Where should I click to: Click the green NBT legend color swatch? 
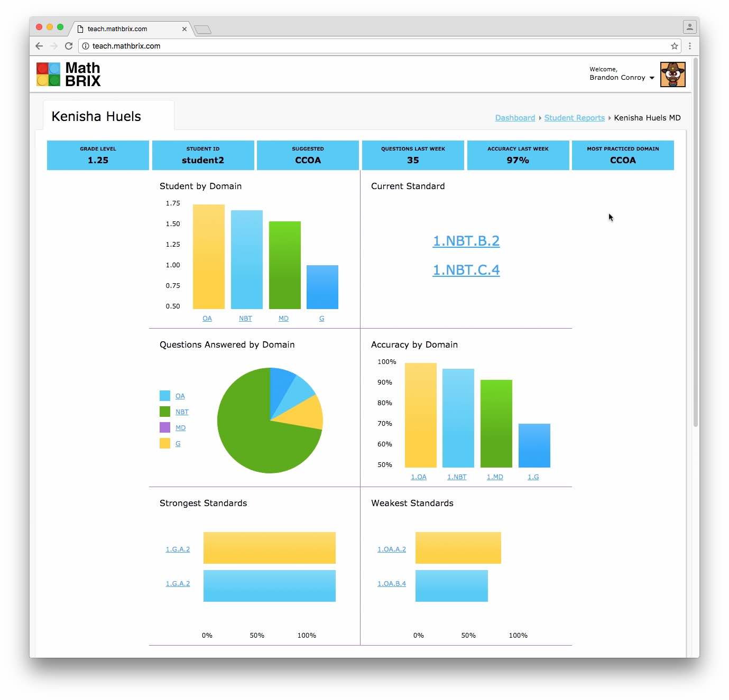tap(165, 412)
